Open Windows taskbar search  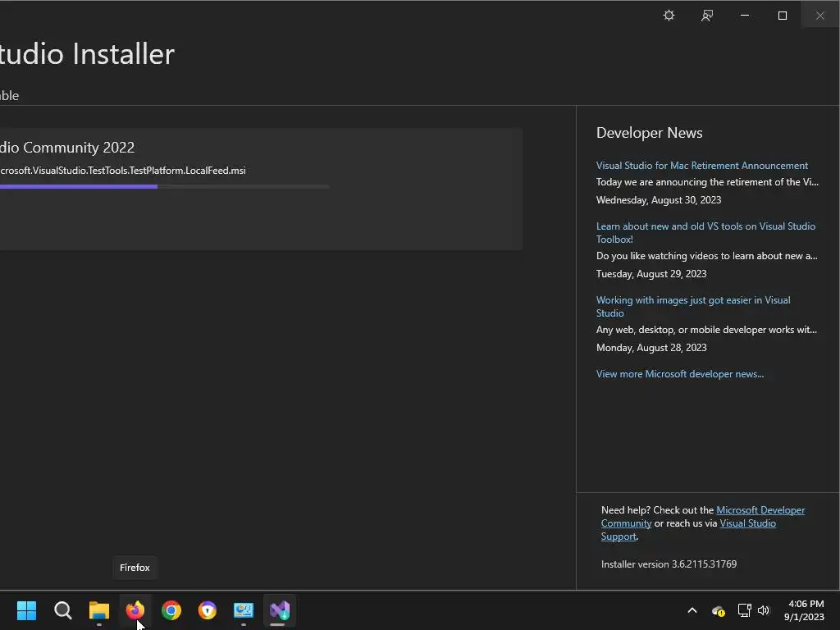(x=62, y=610)
